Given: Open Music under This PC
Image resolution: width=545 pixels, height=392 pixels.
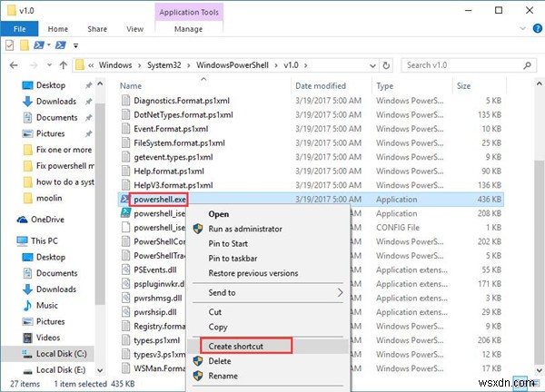Looking at the screenshot, I should tap(47, 305).
